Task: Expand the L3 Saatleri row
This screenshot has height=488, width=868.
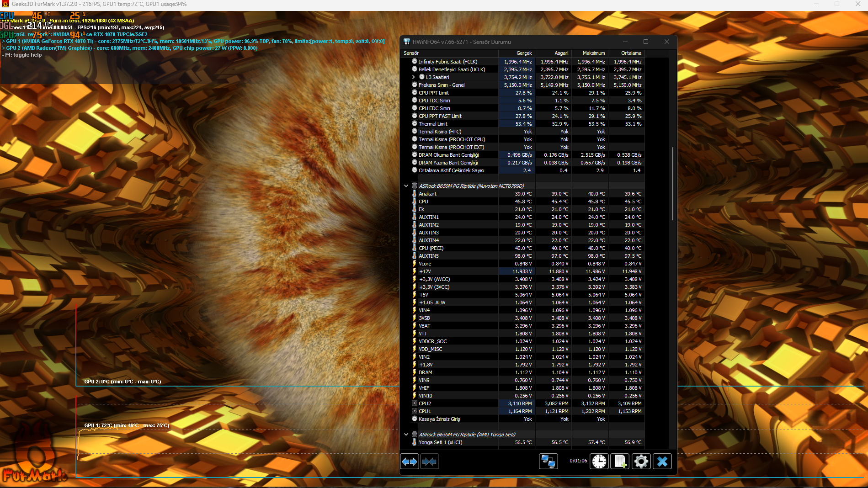Action: (x=414, y=77)
